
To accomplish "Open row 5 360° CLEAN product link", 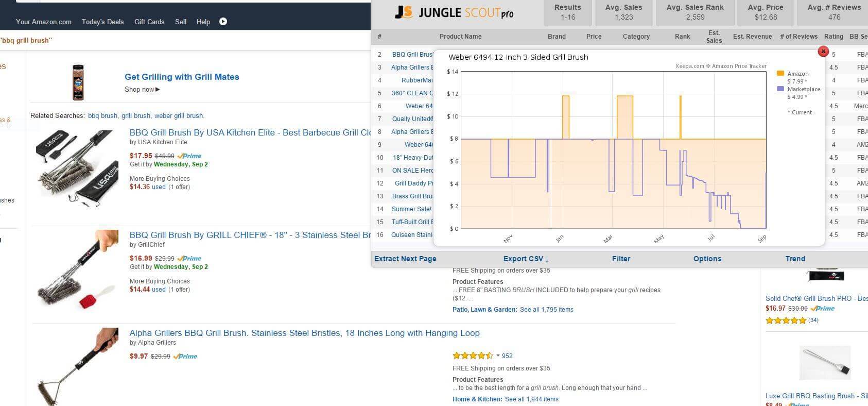I will tap(412, 93).
